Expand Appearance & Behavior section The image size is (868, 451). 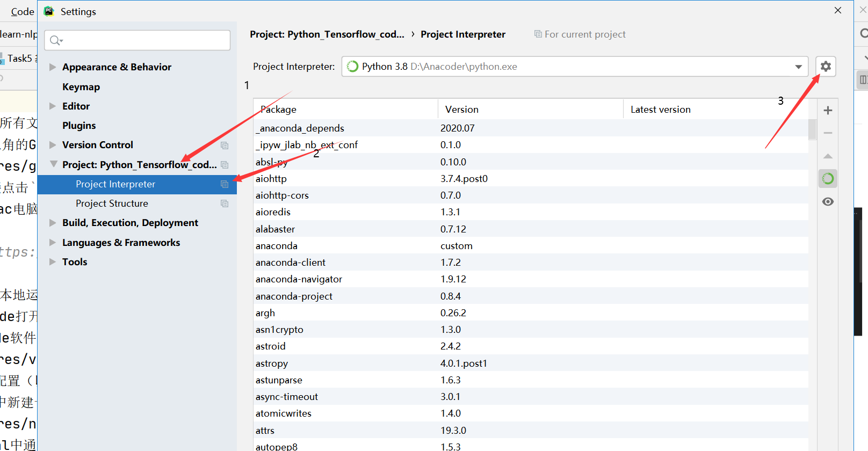tap(53, 67)
